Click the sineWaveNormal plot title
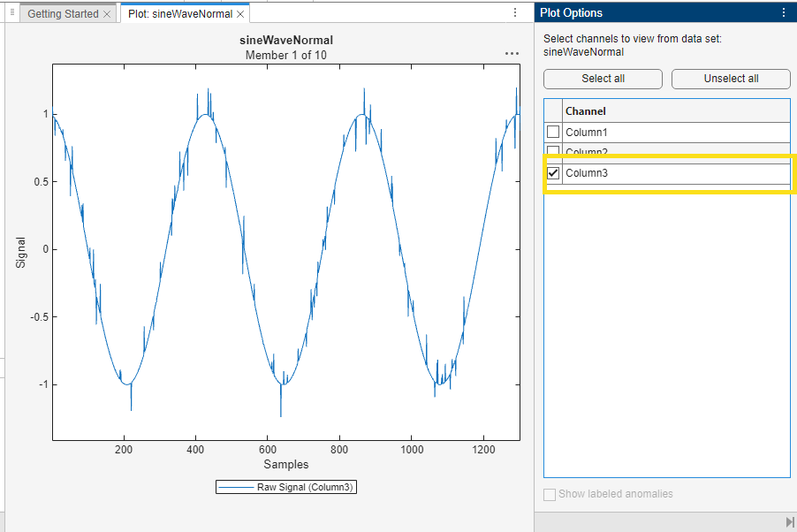Image resolution: width=797 pixels, height=532 pixels. click(286, 41)
